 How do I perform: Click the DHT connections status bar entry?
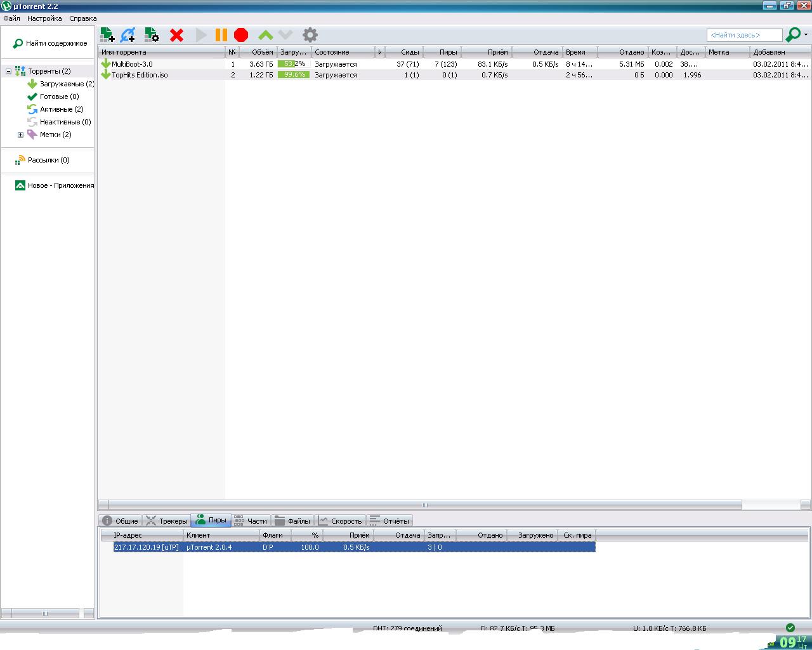[407, 628]
